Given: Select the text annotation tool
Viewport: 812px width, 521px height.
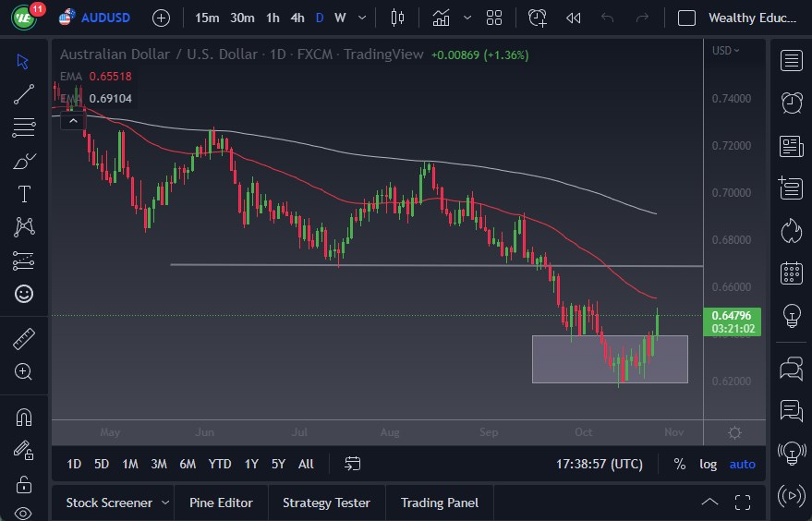Looking at the screenshot, I should click(x=24, y=194).
